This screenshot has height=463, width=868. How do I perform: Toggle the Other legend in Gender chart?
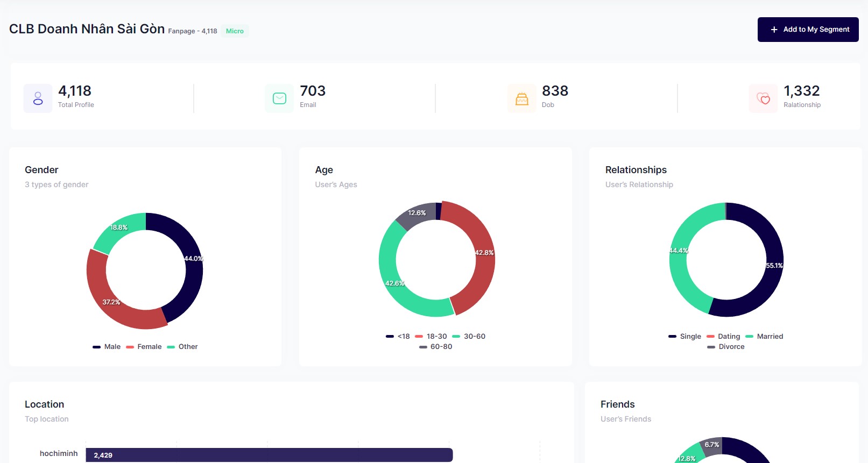tap(182, 347)
